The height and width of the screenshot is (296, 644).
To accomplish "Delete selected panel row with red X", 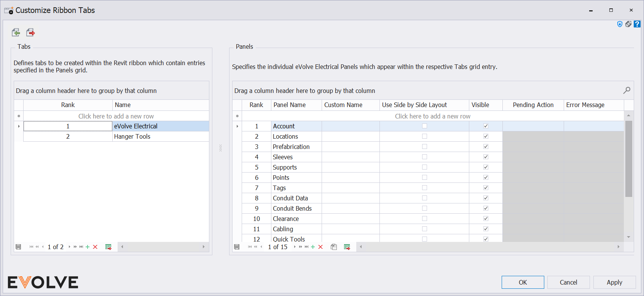I will point(320,247).
